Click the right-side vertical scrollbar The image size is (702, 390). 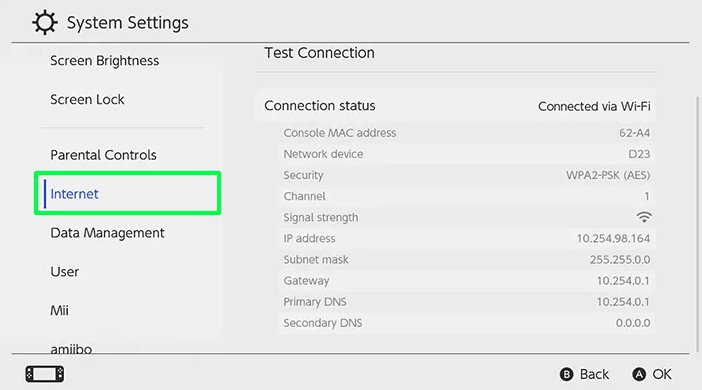(698, 224)
